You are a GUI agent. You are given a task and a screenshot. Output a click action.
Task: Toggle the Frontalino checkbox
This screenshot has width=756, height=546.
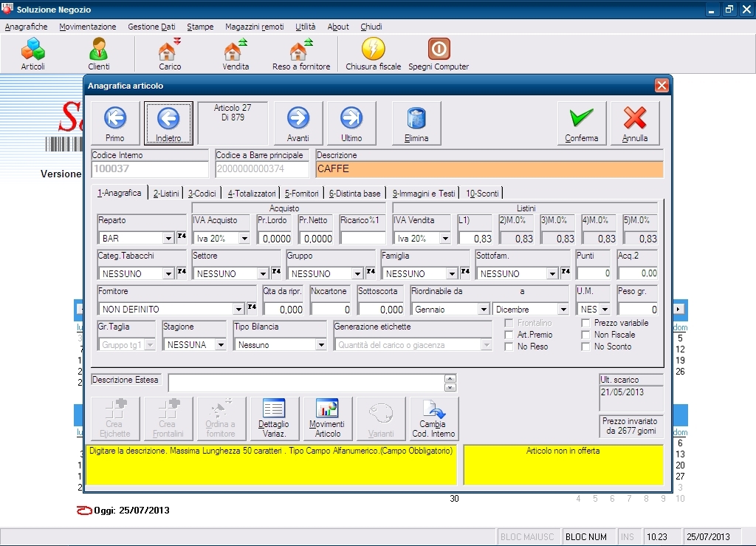tap(508, 323)
